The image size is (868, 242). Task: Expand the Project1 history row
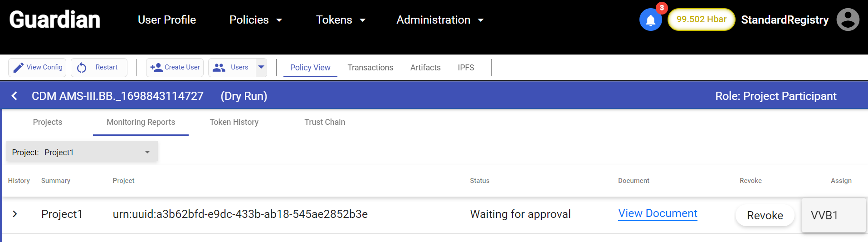[x=15, y=214]
